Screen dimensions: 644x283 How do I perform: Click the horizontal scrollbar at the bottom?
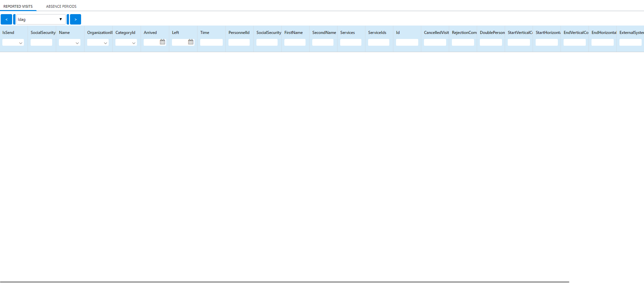[285, 282]
